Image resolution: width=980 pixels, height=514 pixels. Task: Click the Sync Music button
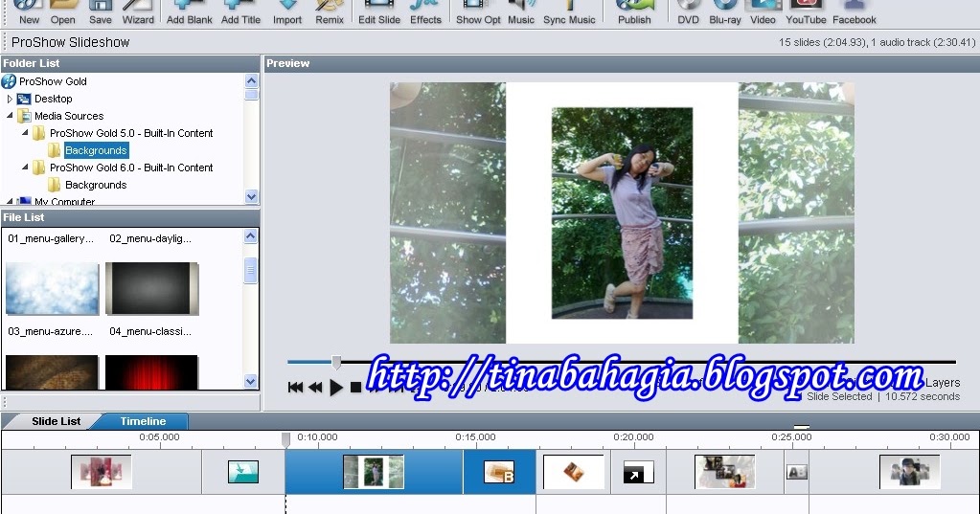[x=569, y=12]
